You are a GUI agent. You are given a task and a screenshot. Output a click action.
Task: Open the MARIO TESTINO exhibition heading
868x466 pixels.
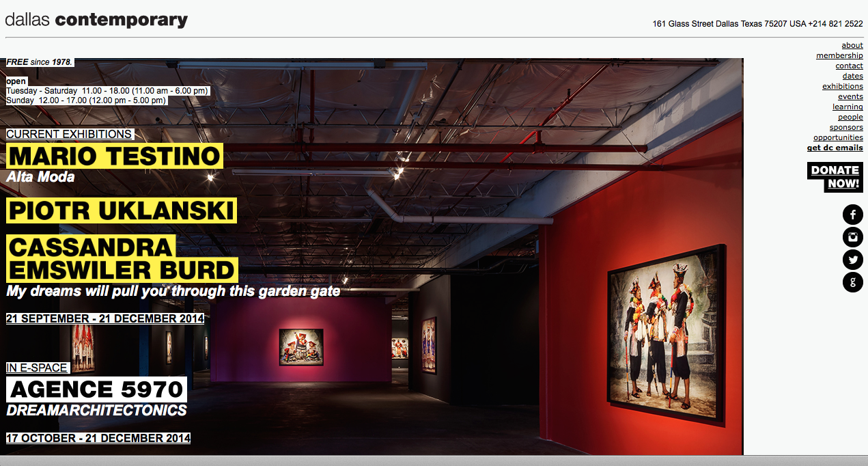[x=114, y=156]
